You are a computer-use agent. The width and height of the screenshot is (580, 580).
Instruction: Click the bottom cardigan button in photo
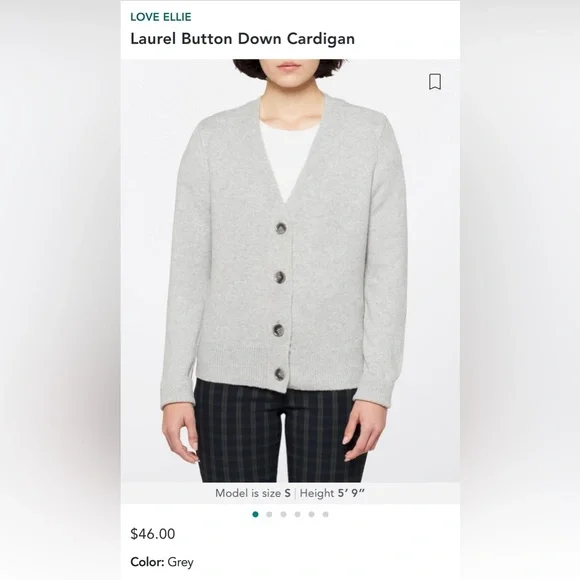click(280, 374)
